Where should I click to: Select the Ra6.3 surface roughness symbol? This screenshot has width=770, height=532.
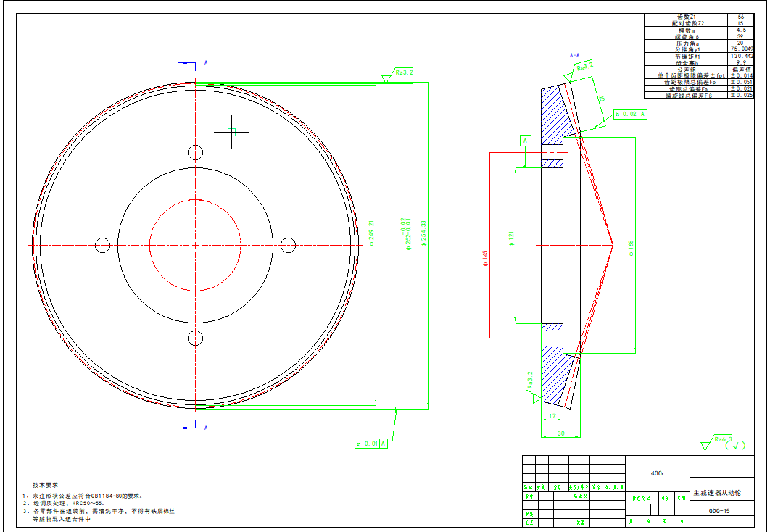722,439
